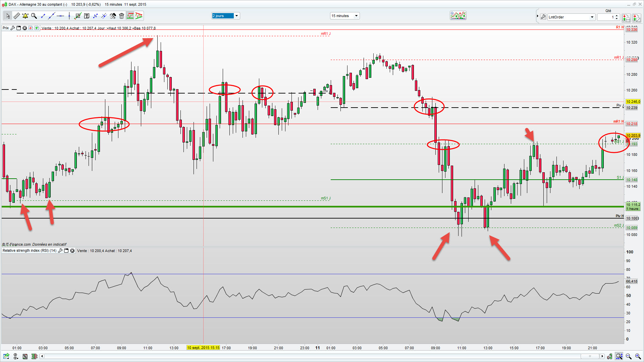Toggle the triangle pattern detection button
This screenshot has height=362, width=644.
[139, 16]
